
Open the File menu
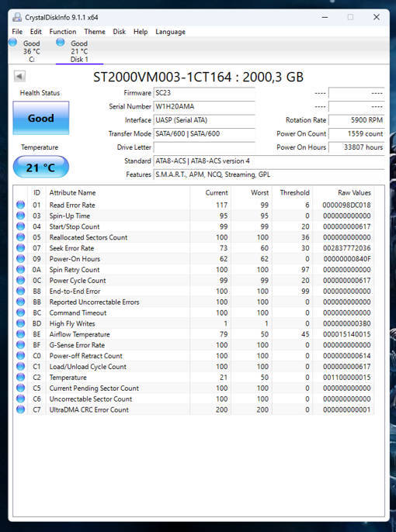pos(17,32)
